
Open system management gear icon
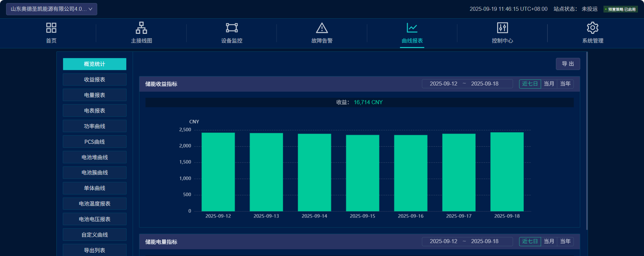click(x=592, y=28)
